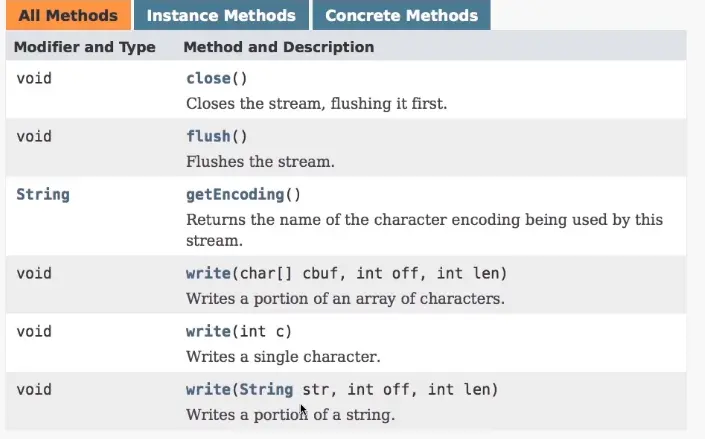Click the getEncoding() method link
Screen dimensions: 705x439
click(234, 194)
